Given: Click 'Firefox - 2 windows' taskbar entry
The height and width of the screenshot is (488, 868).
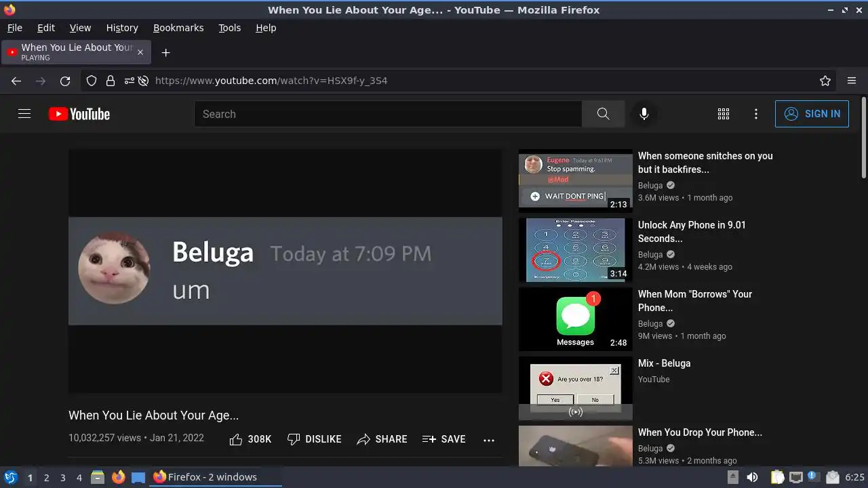Looking at the screenshot, I should 216,477.
